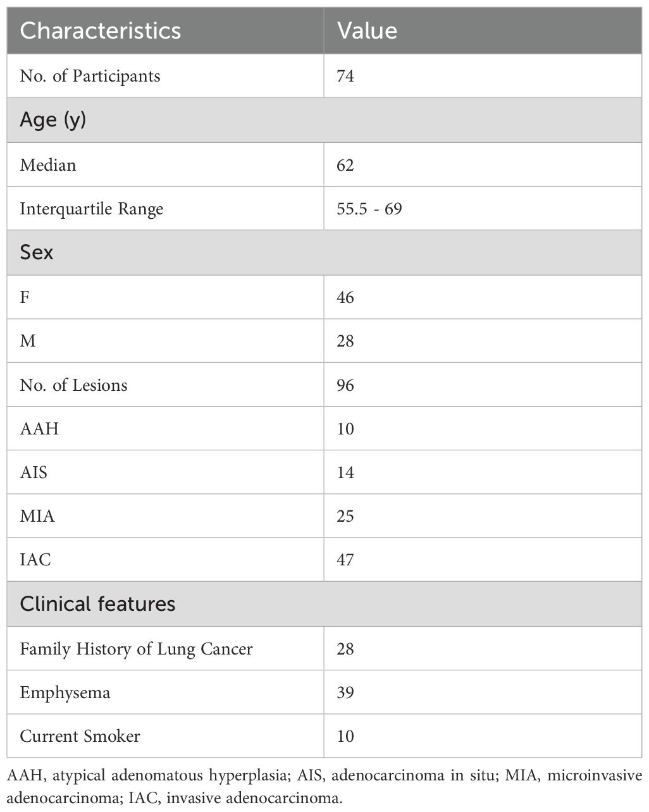Image resolution: width=649 pixels, height=812 pixels.
Task: Select the No. of Participants row label
Action: 90,76
